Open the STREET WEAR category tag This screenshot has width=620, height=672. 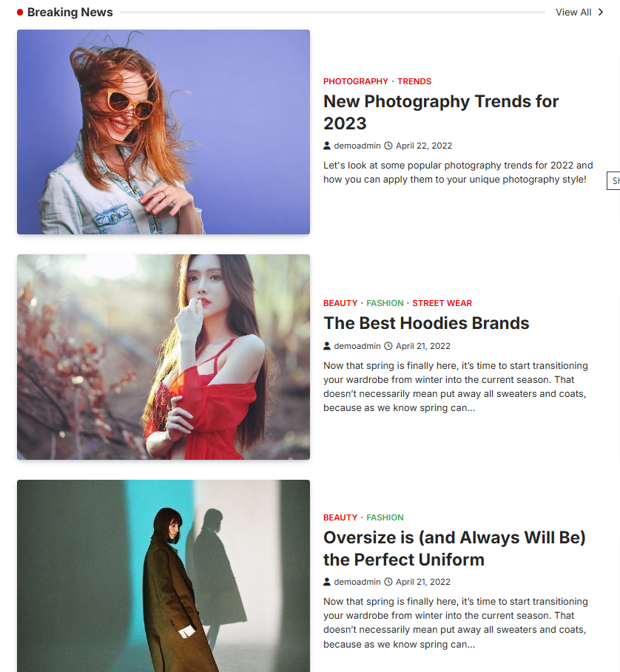coord(442,303)
